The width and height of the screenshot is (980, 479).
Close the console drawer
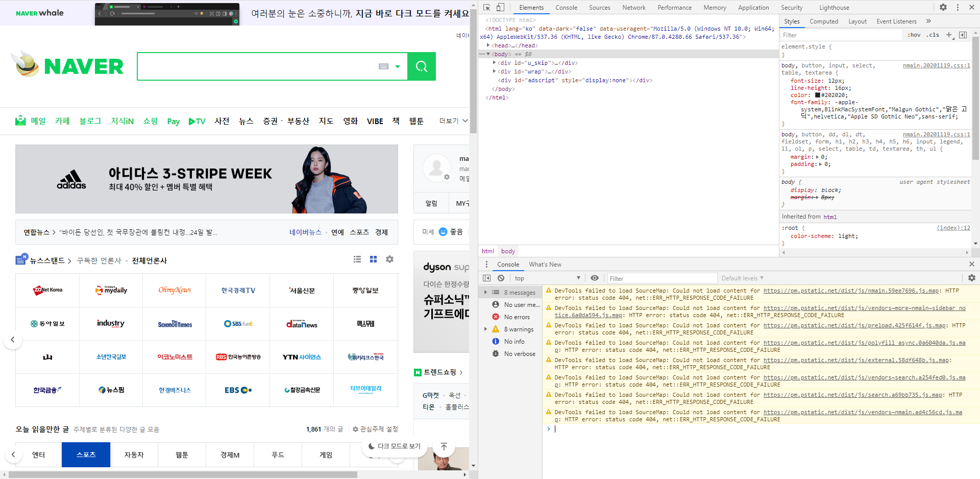[972, 264]
